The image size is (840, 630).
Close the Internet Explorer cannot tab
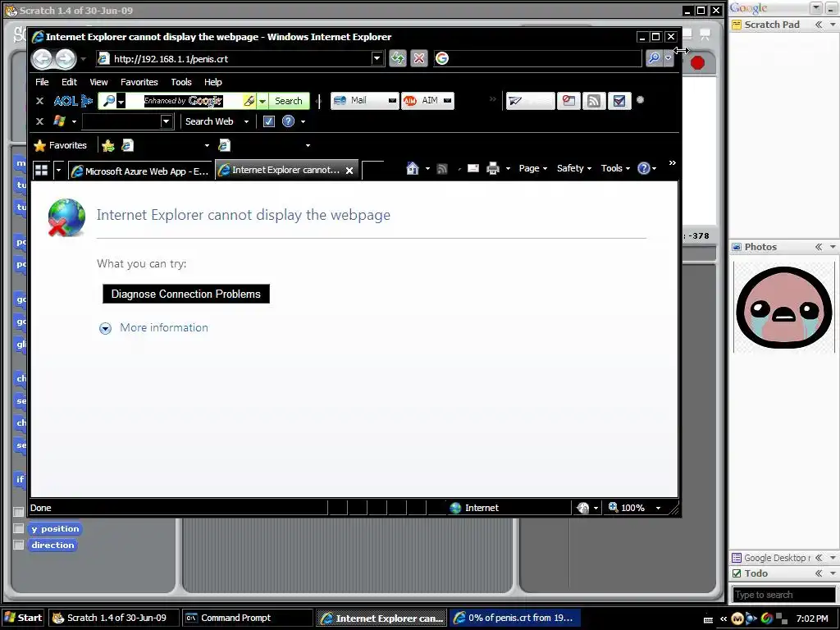coord(349,171)
